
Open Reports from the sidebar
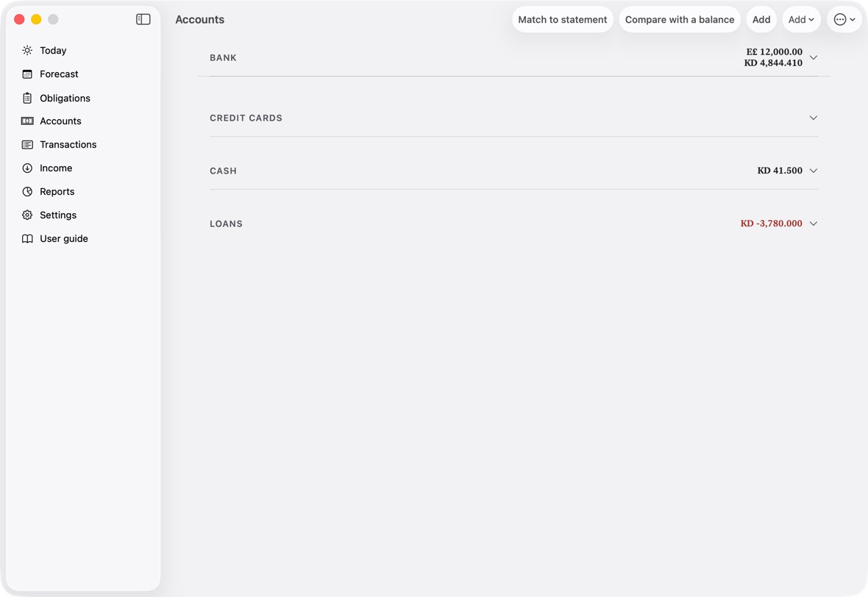pyautogui.click(x=57, y=191)
